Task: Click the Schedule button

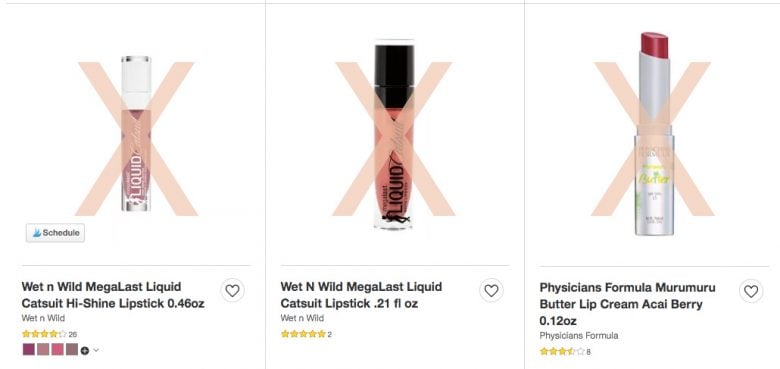Action: click(x=55, y=233)
